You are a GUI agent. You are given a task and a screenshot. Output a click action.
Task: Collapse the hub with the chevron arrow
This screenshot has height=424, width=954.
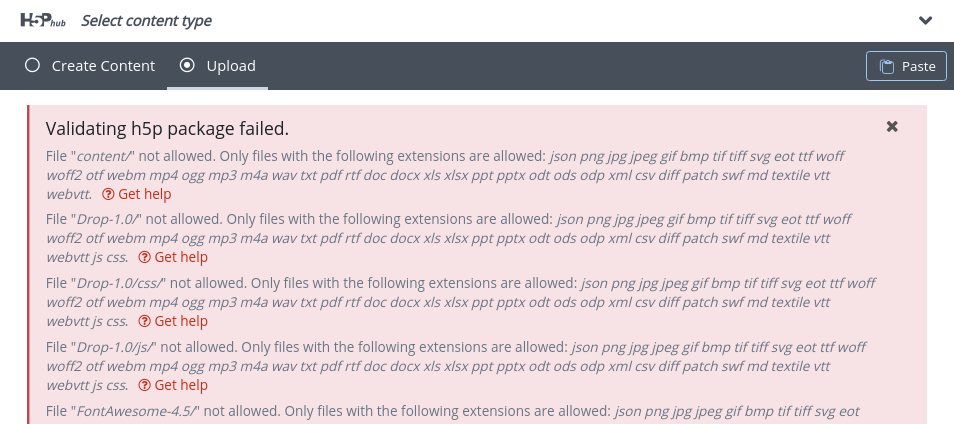pyautogui.click(x=925, y=21)
